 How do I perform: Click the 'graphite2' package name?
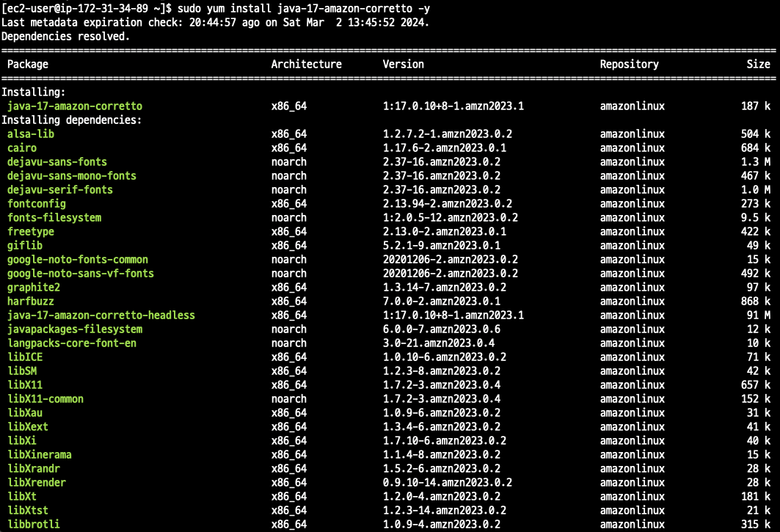point(34,287)
